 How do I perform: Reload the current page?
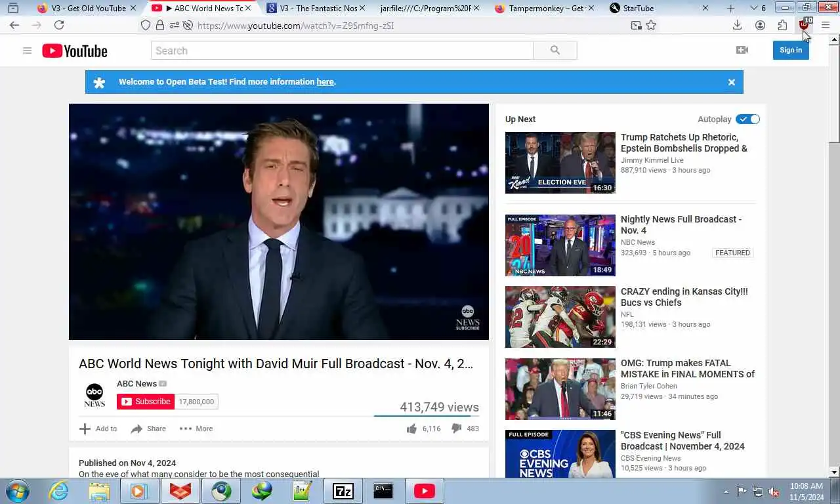click(x=59, y=25)
